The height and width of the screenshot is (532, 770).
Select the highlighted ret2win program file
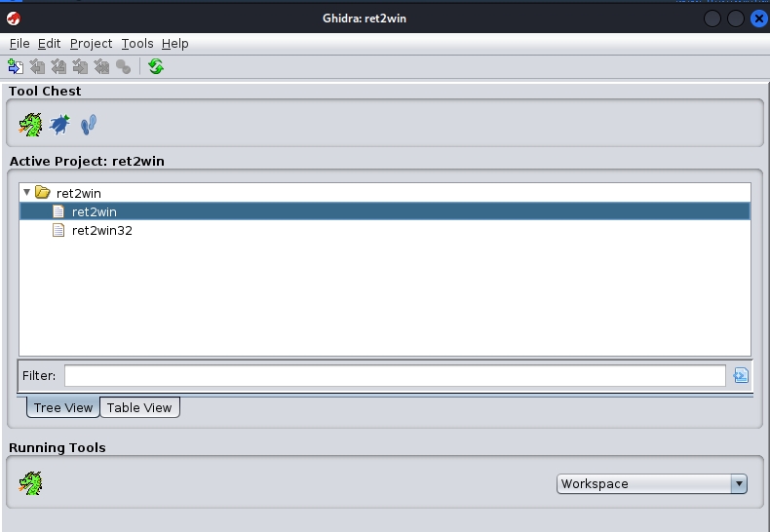pyautogui.click(x=94, y=211)
